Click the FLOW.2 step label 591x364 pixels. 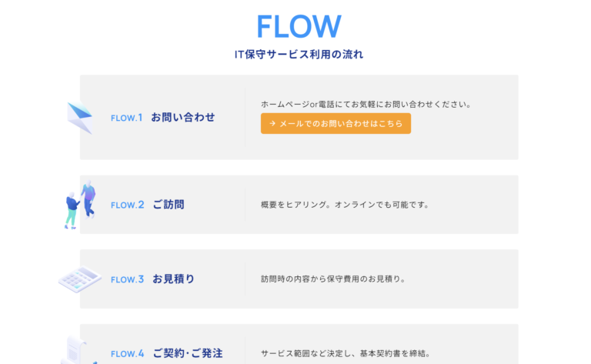[x=127, y=205]
